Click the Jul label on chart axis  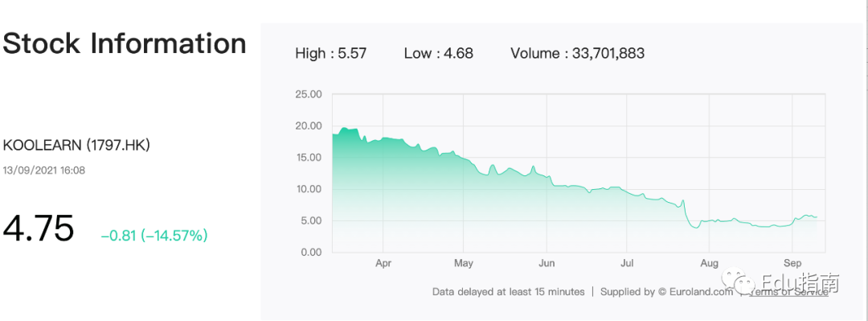coord(627,263)
